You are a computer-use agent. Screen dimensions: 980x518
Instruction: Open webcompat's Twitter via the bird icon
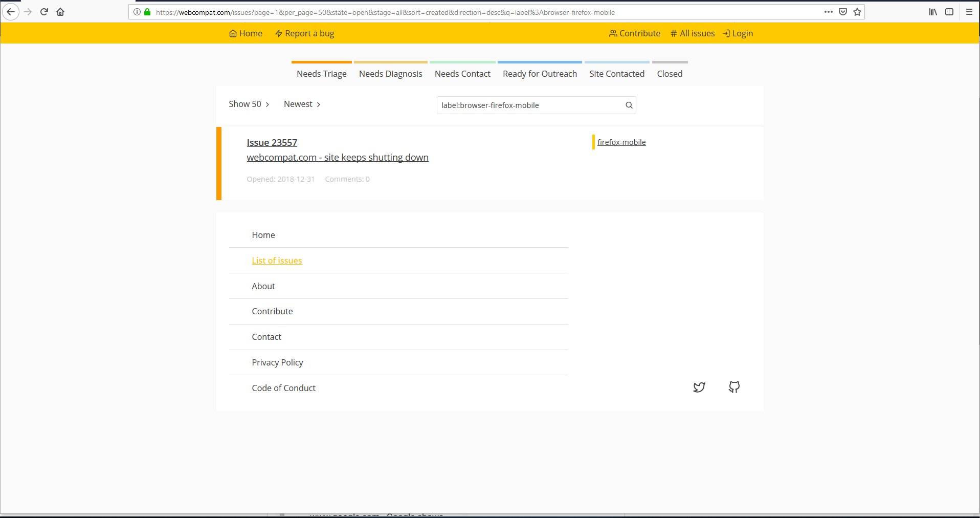[x=699, y=387]
